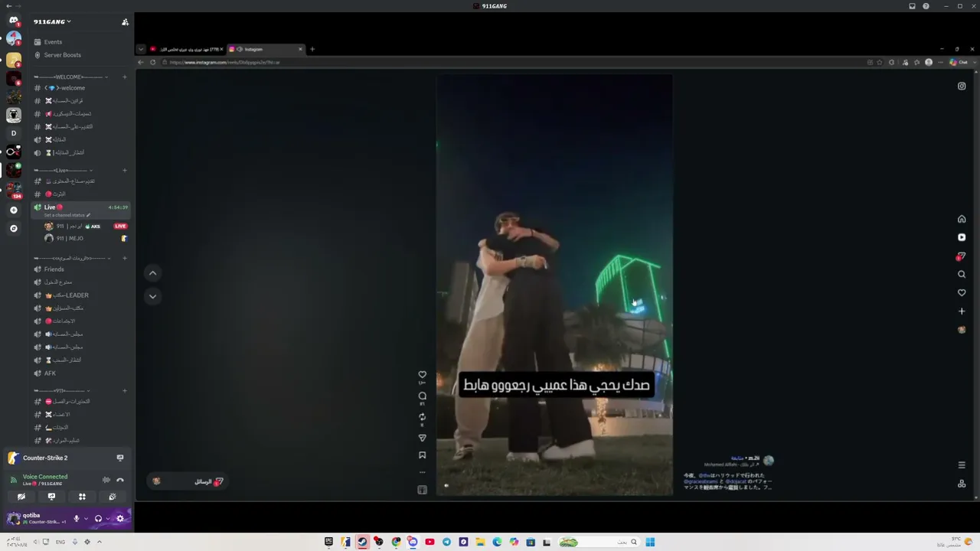Add a server with the plus icon
This screenshot has height=551, width=980.
pos(13,210)
